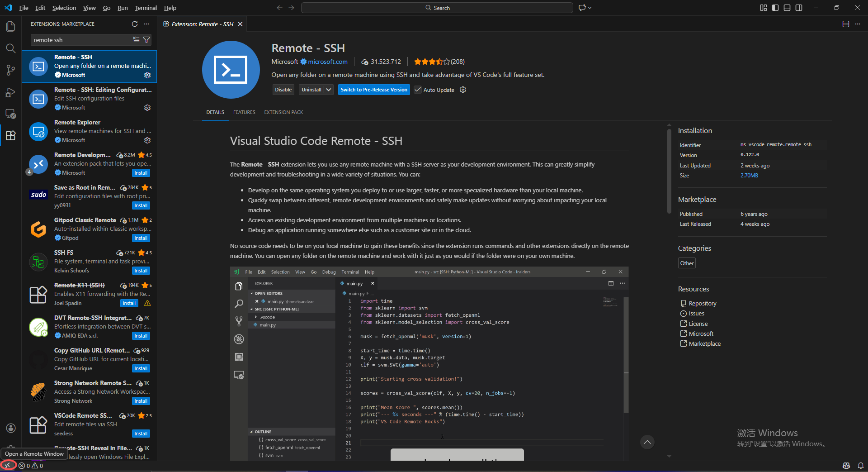Open manage gear for Remote Explorer extension
This screenshot has width=868, height=472.
click(x=147, y=140)
